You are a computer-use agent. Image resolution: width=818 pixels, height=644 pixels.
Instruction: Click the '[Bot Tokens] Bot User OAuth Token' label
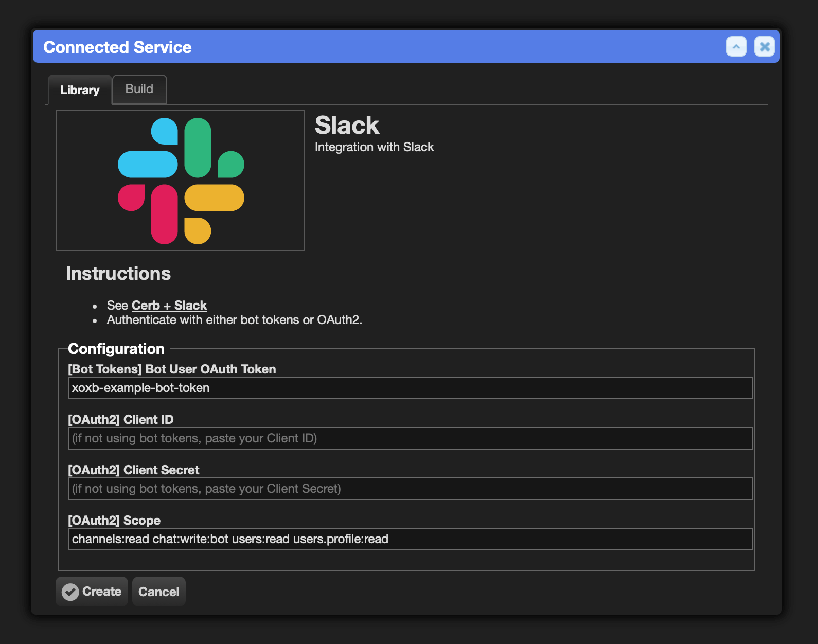tap(172, 369)
